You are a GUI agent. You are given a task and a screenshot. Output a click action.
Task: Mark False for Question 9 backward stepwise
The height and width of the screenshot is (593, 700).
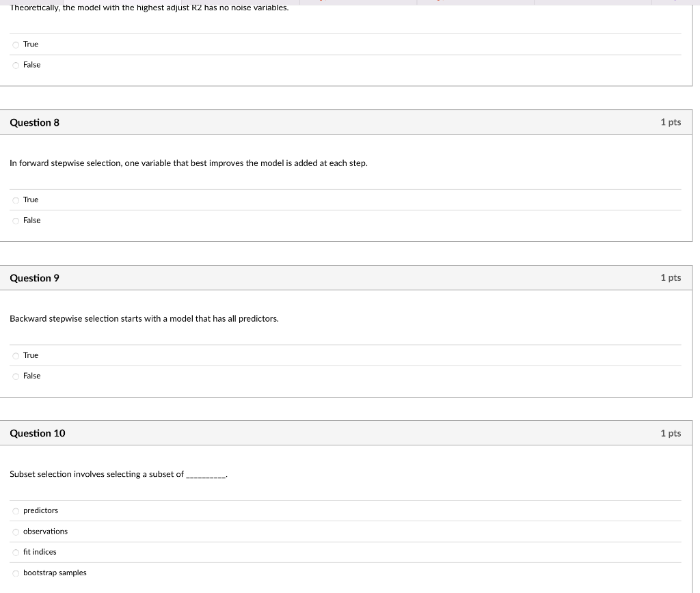coord(16,376)
